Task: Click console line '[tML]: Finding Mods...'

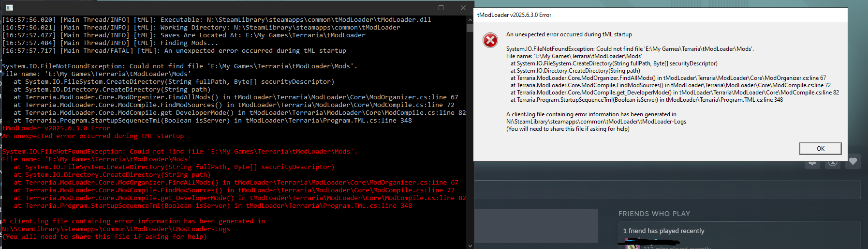Action: pyautogui.click(x=110, y=43)
